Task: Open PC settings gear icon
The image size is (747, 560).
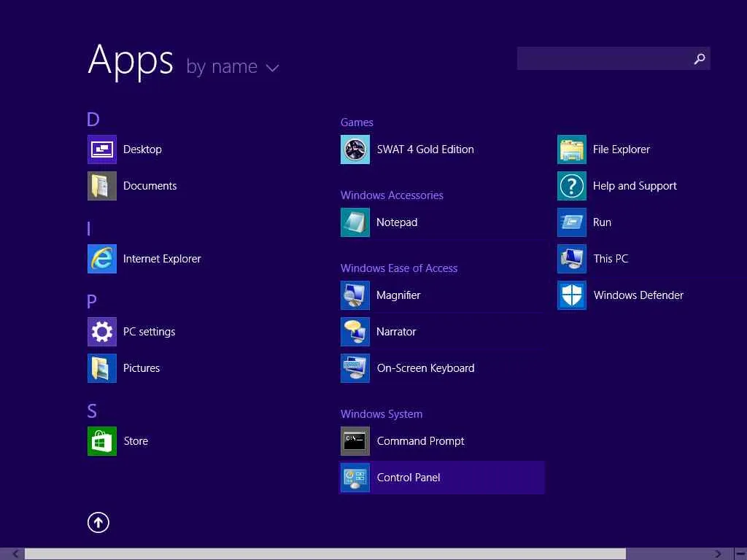Action: pos(102,332)
